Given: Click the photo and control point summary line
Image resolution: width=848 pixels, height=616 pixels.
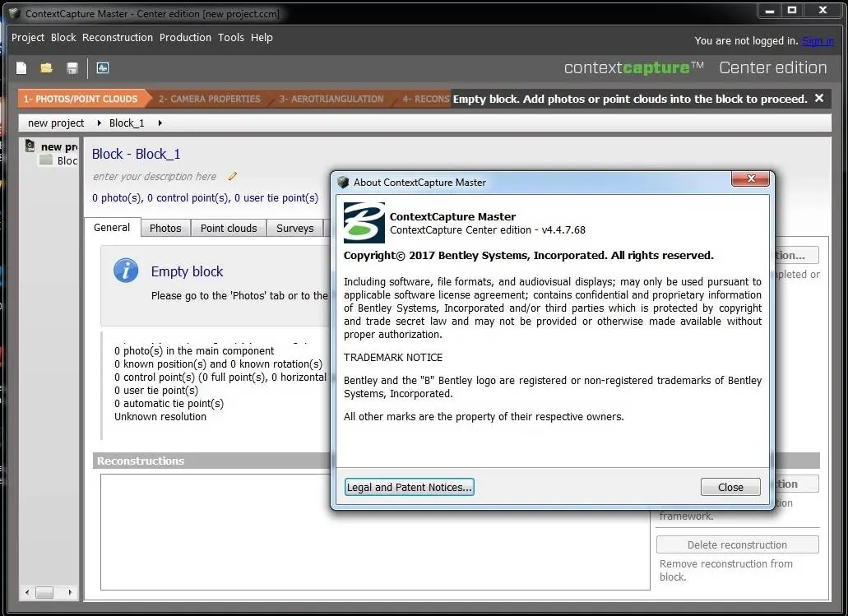Looking at the screenshot, I should coord(205,198).
